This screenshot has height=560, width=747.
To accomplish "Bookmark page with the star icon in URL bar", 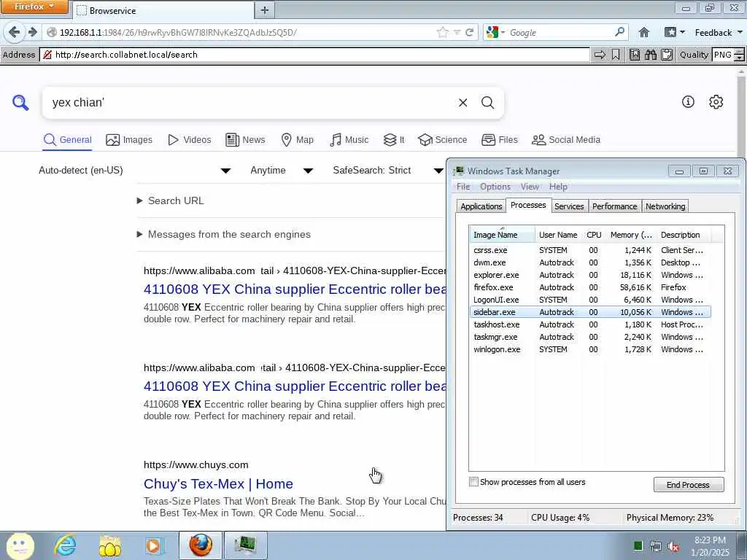I will click(442, 32).
